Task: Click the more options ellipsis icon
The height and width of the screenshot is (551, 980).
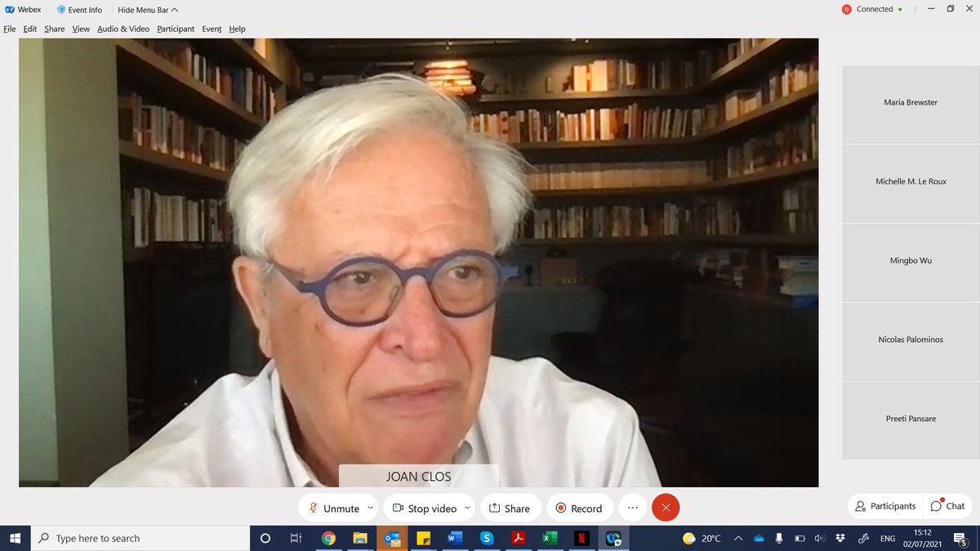Action: click(x=632, y=507)
